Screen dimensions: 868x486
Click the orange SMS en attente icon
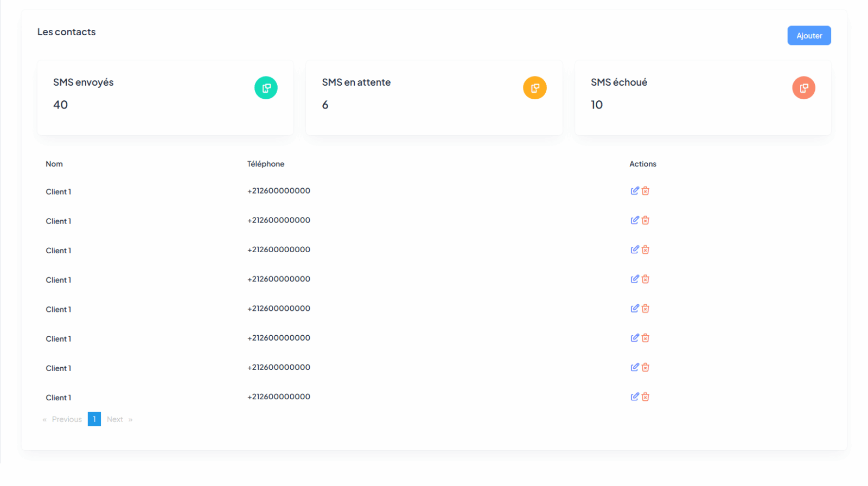[534, 88]
